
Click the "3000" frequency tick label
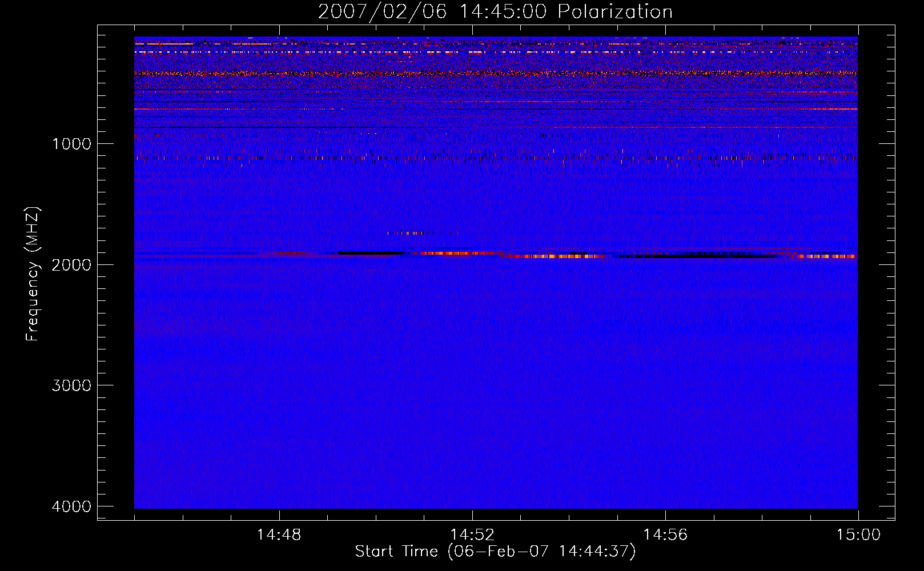coord(71,385)
